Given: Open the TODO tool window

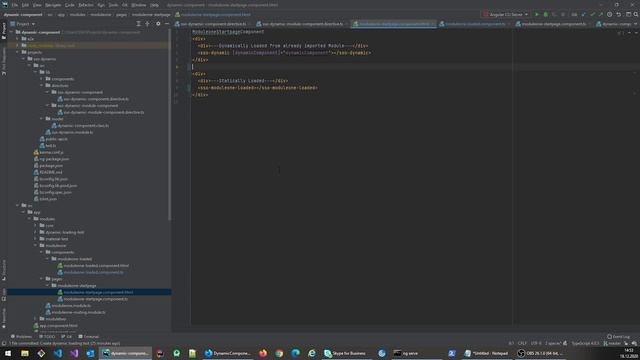Looking at the screenshot, I should [47, 337].
